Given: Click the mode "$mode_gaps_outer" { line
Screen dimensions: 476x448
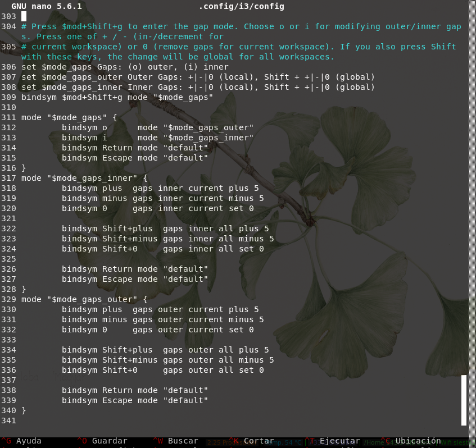Looking at the screenshot, I should [84, 299].
